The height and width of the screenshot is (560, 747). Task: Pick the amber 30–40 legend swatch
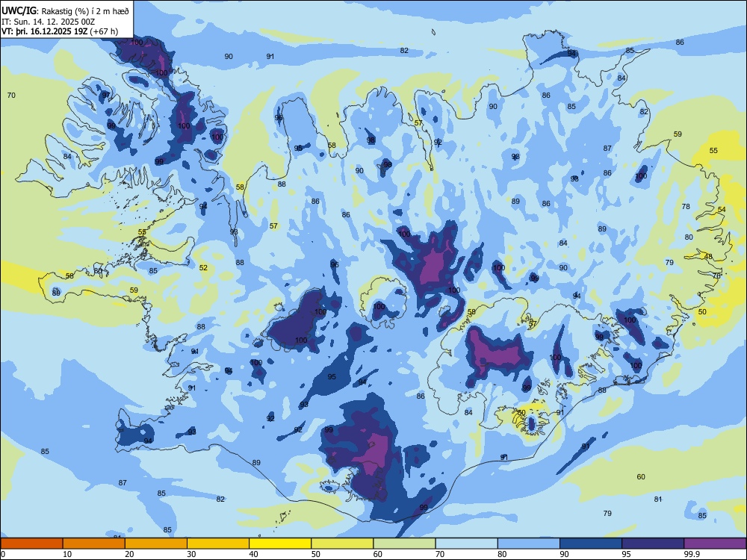218,544
